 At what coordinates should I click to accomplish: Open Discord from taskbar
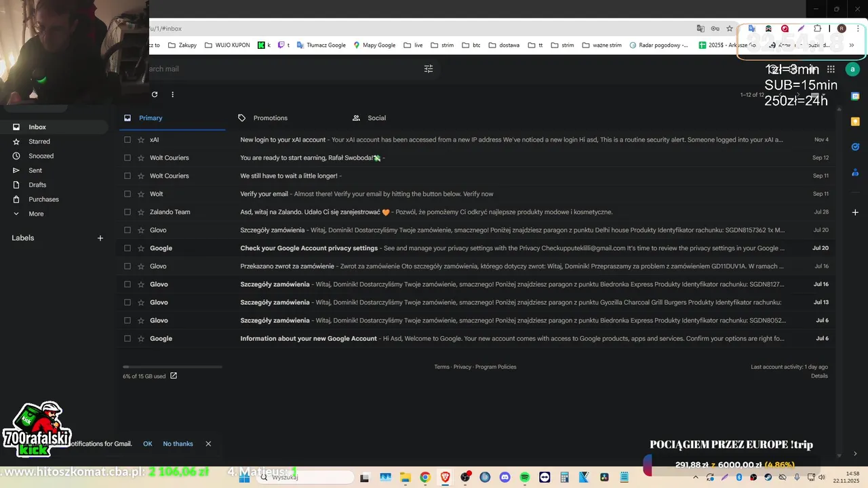tap(505, 477)
